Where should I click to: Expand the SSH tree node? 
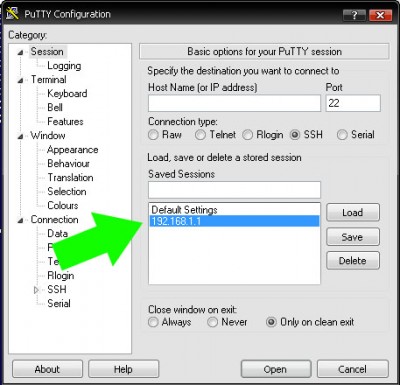pyautogui.click(x=36, y=290)
